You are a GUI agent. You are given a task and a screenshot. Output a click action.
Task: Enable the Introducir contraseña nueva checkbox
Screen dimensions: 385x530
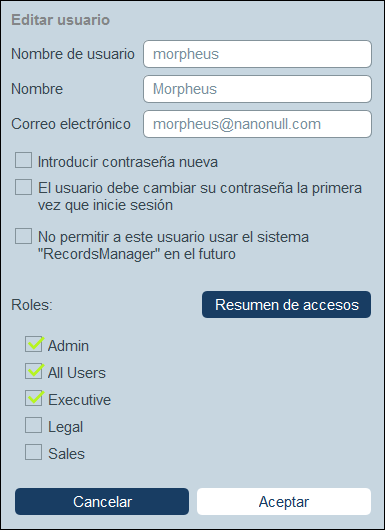click(23, 160)
